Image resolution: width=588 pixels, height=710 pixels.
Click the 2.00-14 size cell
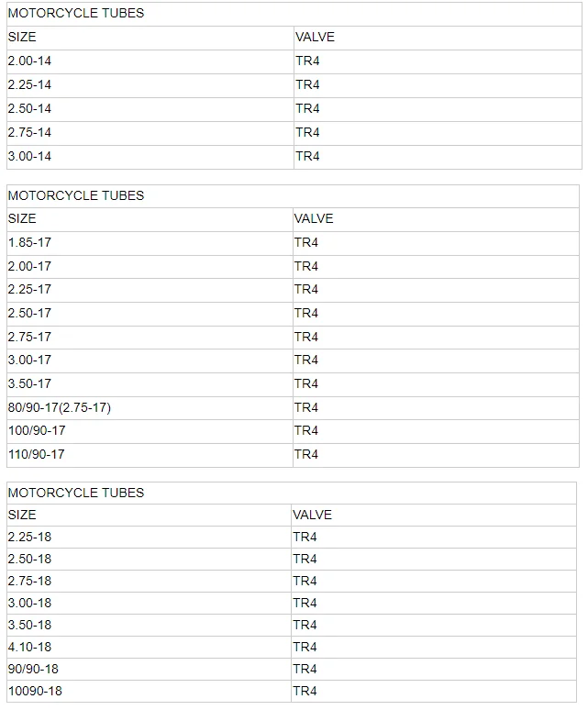point(150,61)
